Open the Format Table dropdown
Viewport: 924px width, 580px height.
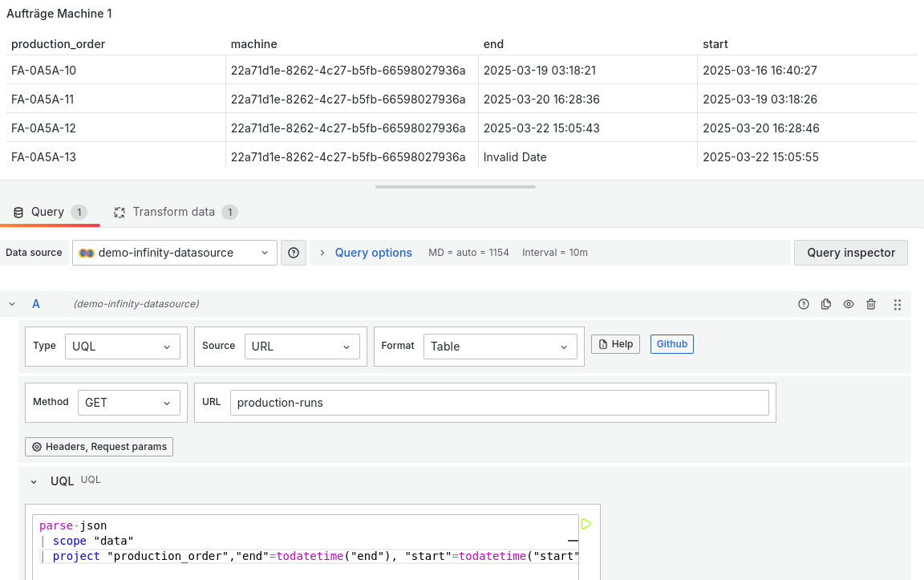point(500,347)
